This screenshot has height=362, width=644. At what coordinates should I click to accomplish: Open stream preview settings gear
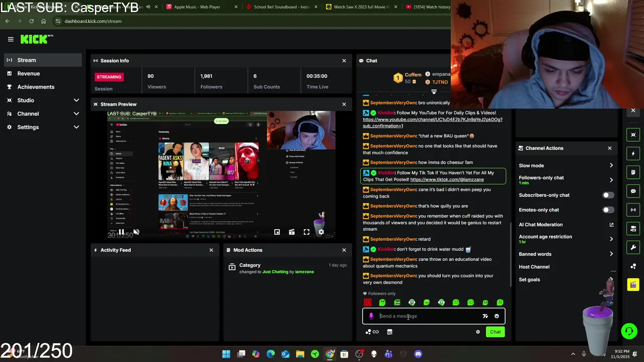[321, 232]
